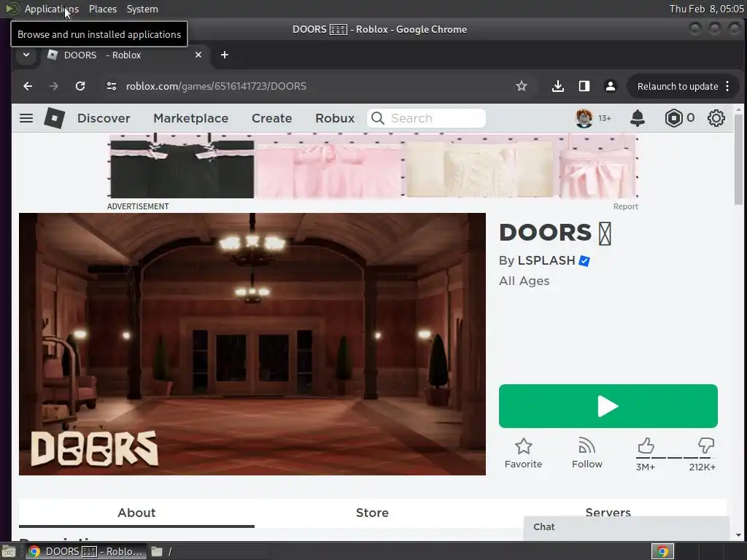Switch to the Store tab
This screenshot has height=560, width=747.
(x=372, y=513)
